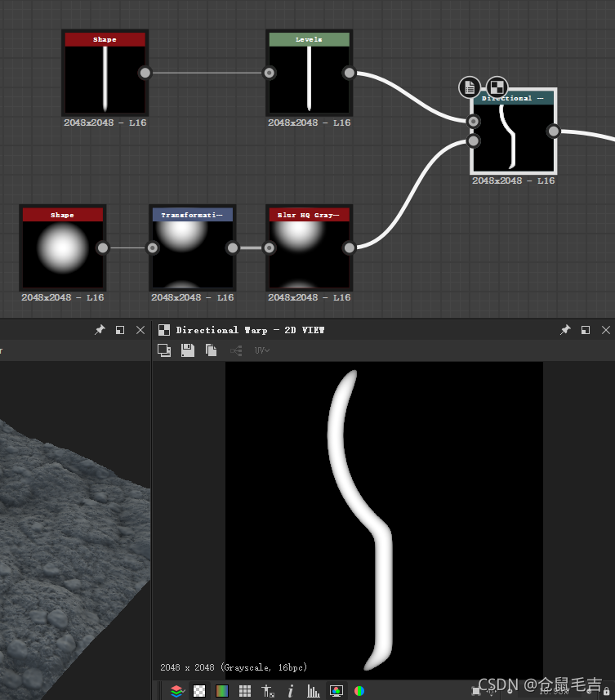Toggle tiling grid view
The width and height of the screenshot is (615, 700).
(244, 691)
